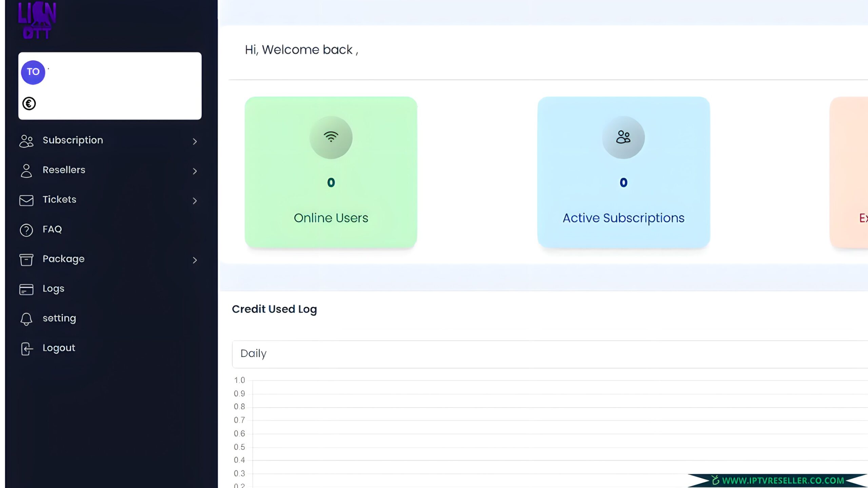
Task: Expand the Package submenu chevron
Action: pos(195,260)
